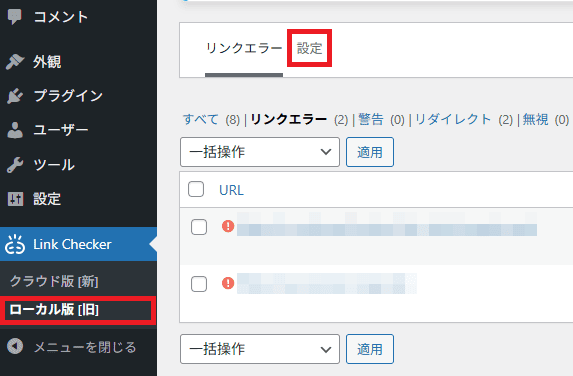Click the メニューを閉じる collapse arrow icon
This screenshot has width=573, height=376.
[15, 346]
